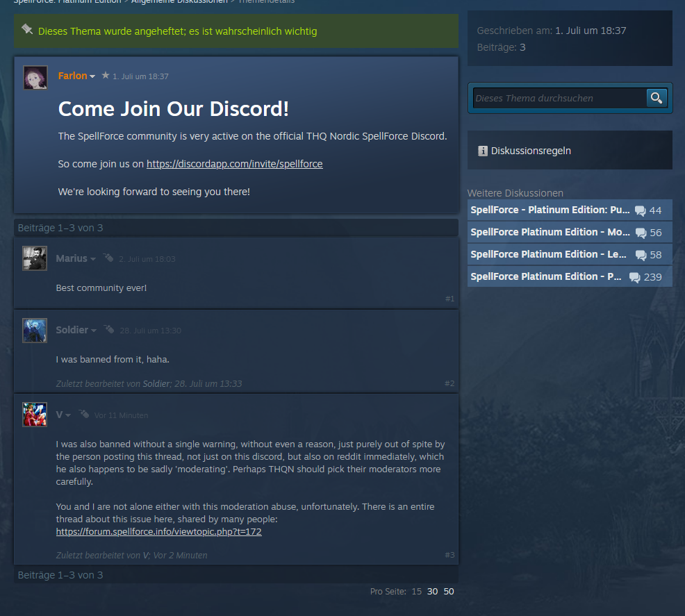Click the comment bubble icon showing 239
Screen dimensions: 685x616
pos(635,277)
